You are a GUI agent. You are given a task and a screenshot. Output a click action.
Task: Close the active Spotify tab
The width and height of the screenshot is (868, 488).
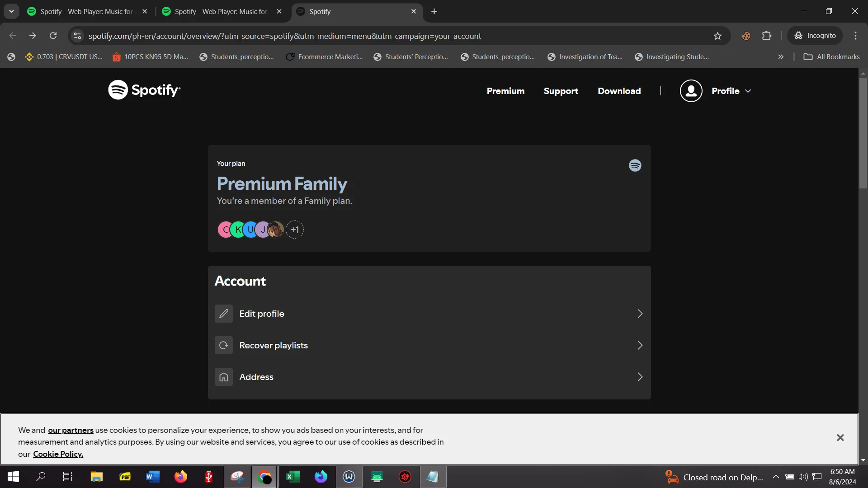point(414,12)
